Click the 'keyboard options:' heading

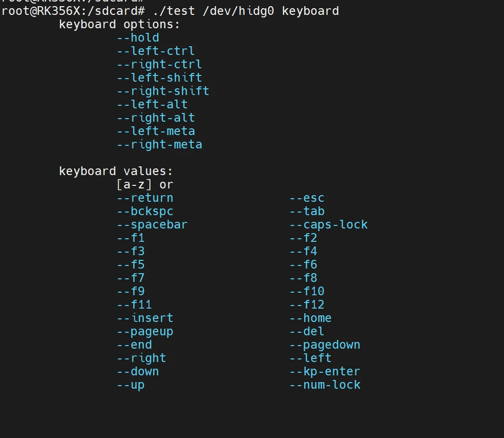pos(119,25)
